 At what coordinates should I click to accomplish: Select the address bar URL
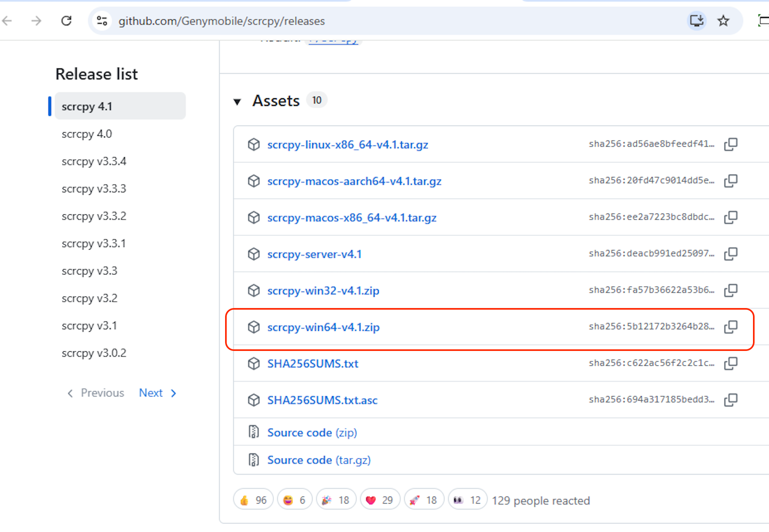pos(221,21)
